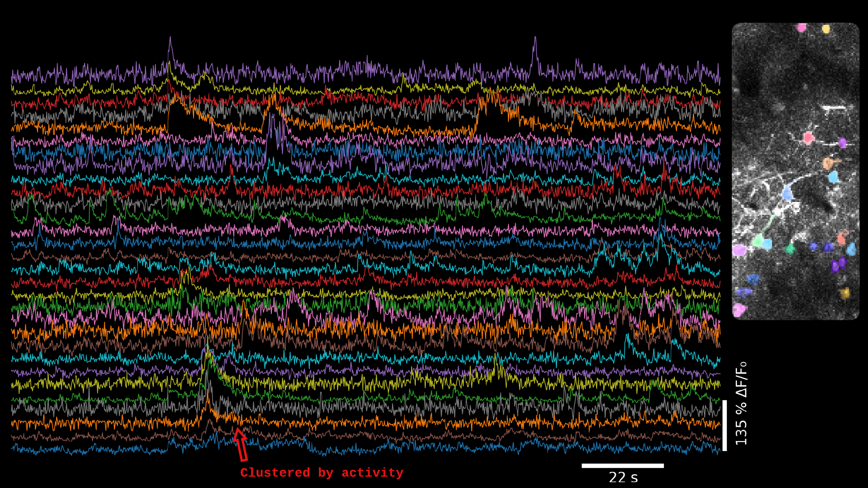The image size is (868, 488).
Task: Select the pink ROI at top of microscopy image
Action: [x=801, y=27]
